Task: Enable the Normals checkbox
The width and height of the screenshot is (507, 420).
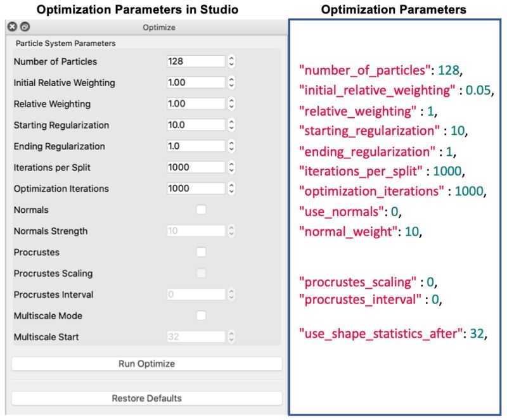Action: [x=202, y=210]
